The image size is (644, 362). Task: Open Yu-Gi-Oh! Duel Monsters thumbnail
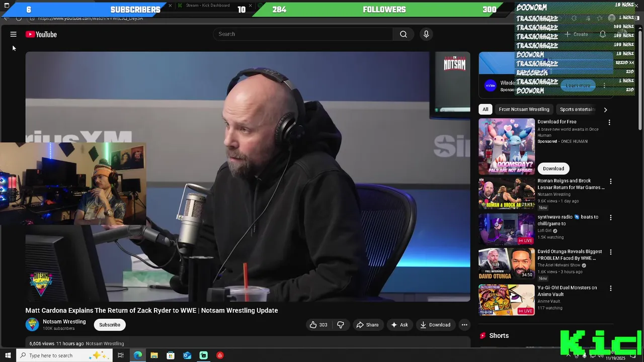pos(507,300)
